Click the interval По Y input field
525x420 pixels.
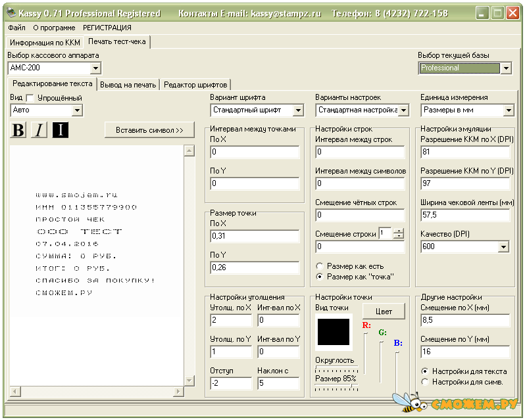coord(255,183)
